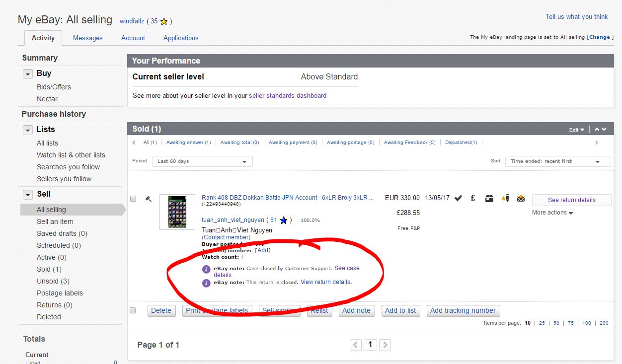Select the 'Awaiting postage (0)' filter
Screen dimensions: 622x364
(350, 143)
